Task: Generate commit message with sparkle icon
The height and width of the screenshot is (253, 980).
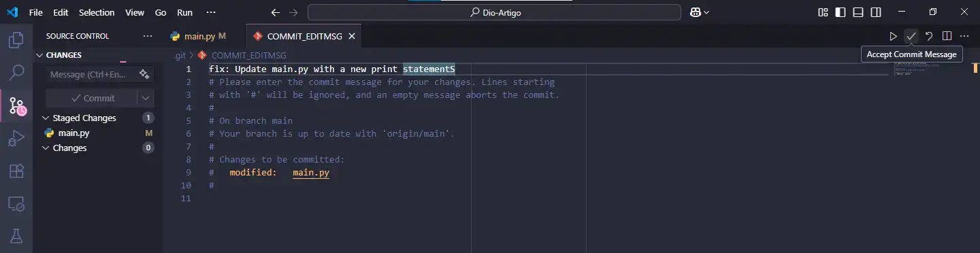Action: coord(144,74)
